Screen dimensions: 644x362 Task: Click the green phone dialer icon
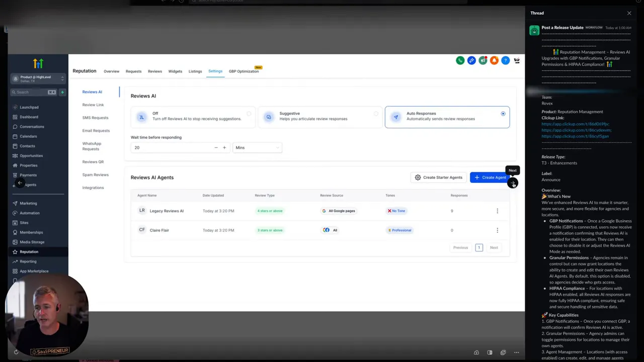click(x=460, y=60)
